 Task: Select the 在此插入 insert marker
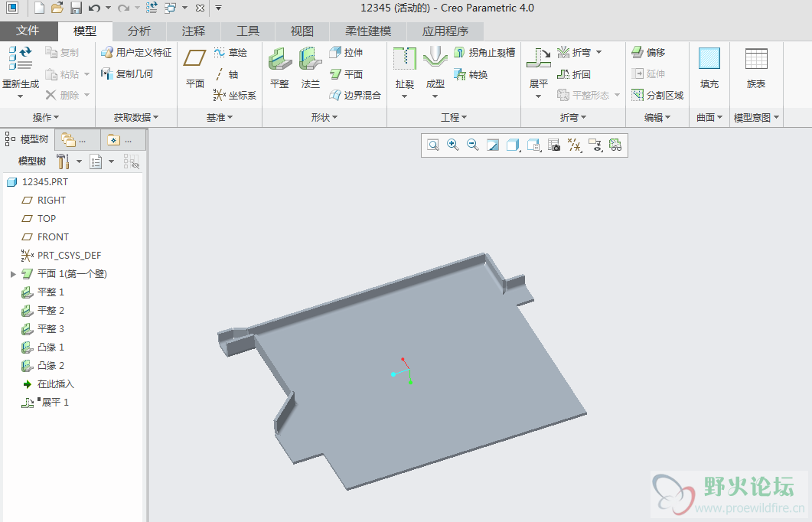click(x=49, y=384)
